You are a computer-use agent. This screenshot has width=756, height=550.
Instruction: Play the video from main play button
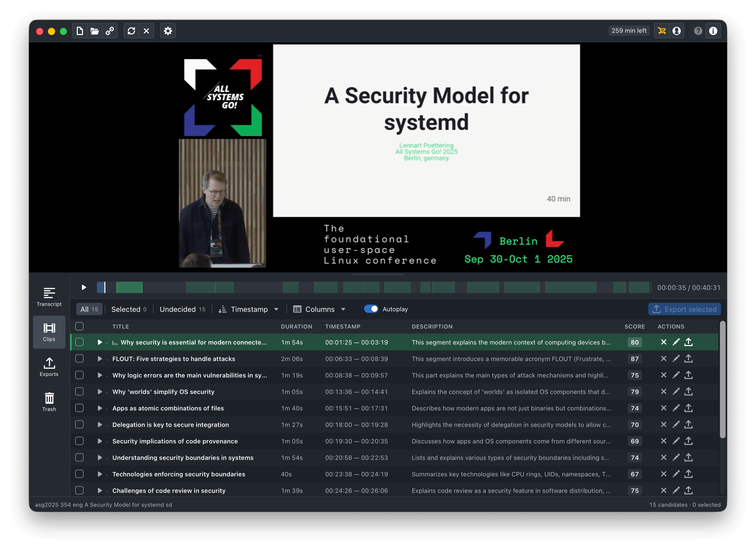(84, 288)
